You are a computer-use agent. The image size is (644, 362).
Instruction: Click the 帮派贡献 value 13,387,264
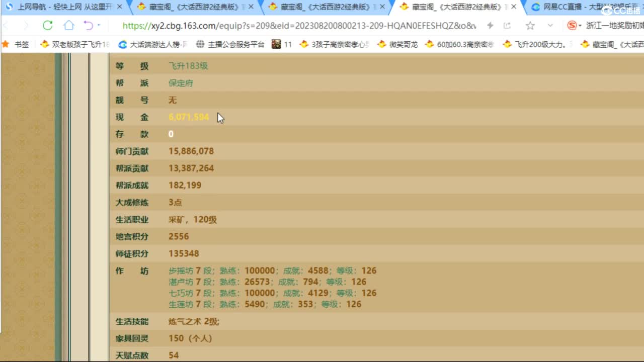click(191, 168)
